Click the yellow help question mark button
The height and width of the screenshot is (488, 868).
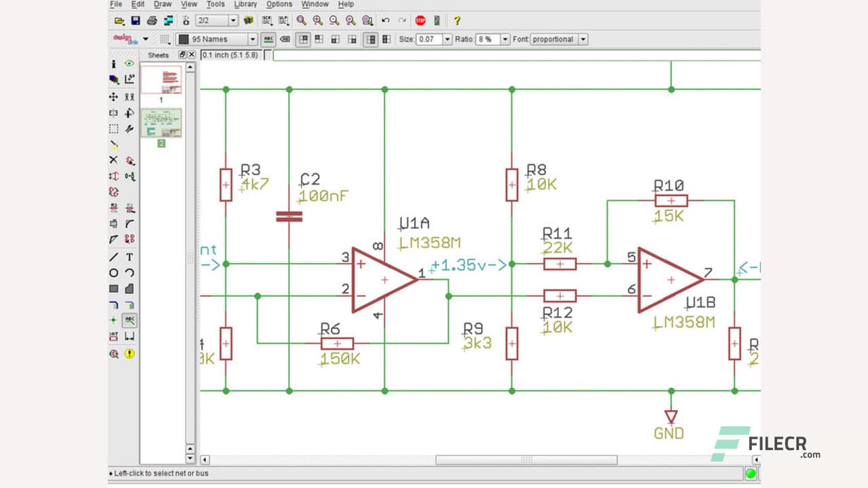pyautogui.click(x=456, y=21)
